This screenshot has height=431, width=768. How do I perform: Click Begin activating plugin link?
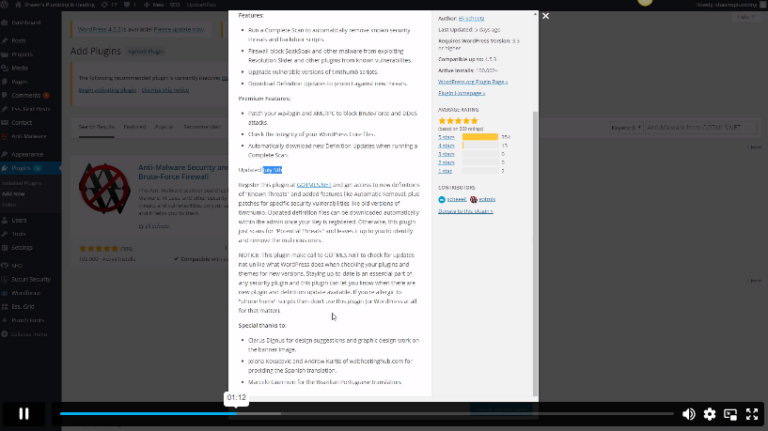107,90
